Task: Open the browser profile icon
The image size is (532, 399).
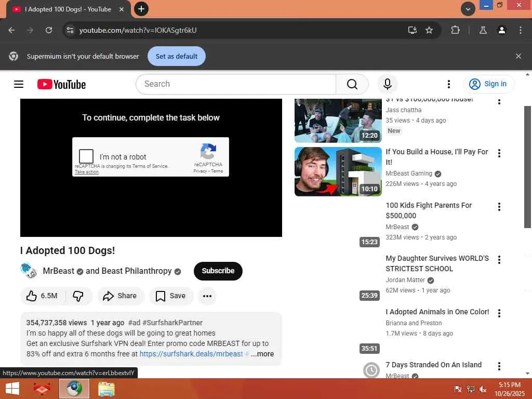Action: 502,30
